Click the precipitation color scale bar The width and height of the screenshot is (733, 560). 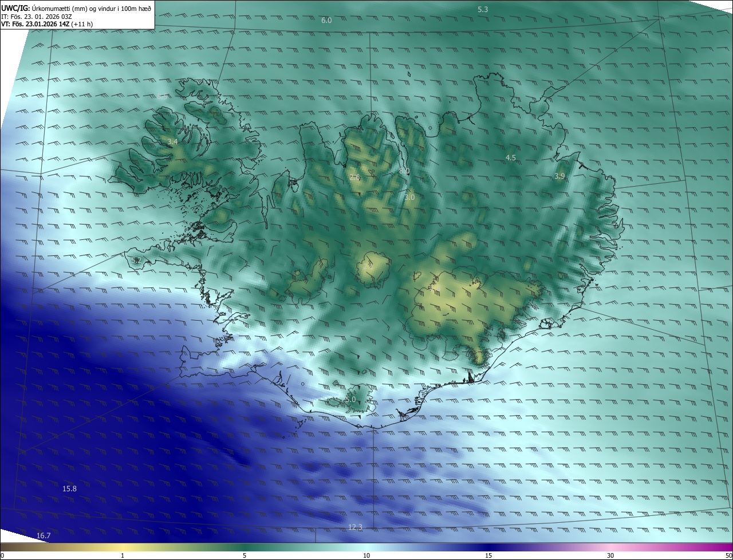[x=366, y=547]
